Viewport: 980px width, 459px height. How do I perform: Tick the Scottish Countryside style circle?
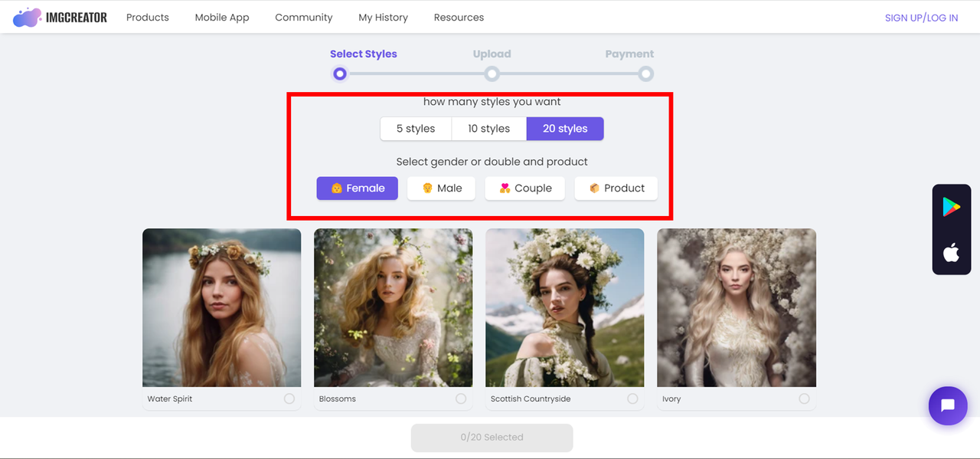coord(632,398)
